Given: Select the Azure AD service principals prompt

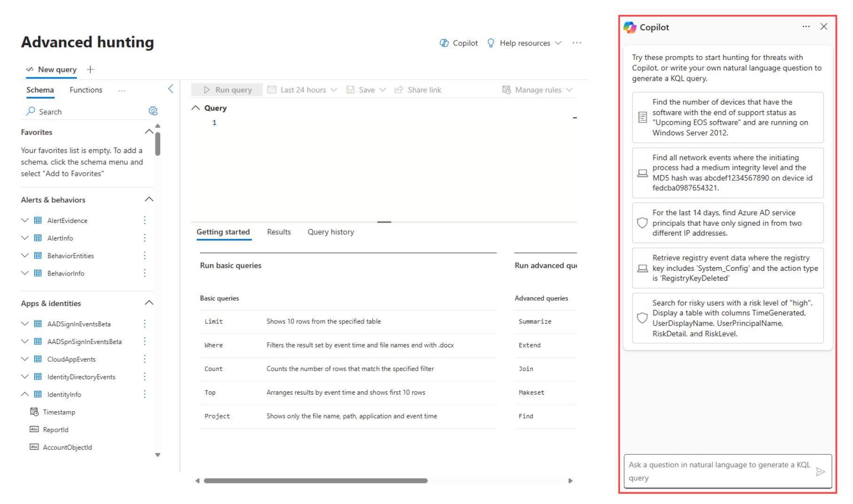Looking at the screenshot, I should tap(727, 223).
